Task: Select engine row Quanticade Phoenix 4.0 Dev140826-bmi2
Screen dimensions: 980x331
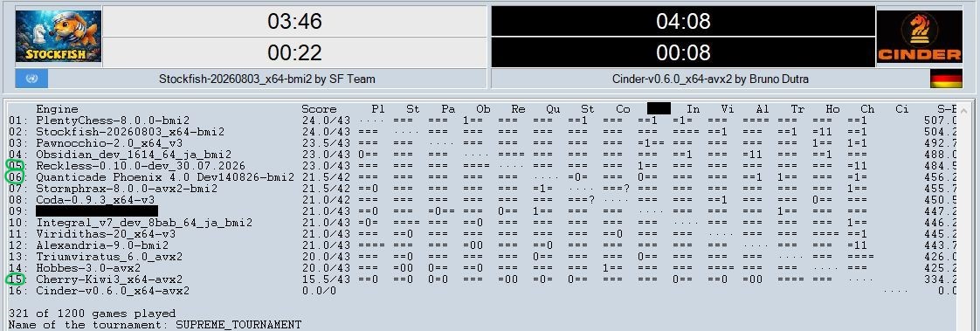Action: (481, 177)
